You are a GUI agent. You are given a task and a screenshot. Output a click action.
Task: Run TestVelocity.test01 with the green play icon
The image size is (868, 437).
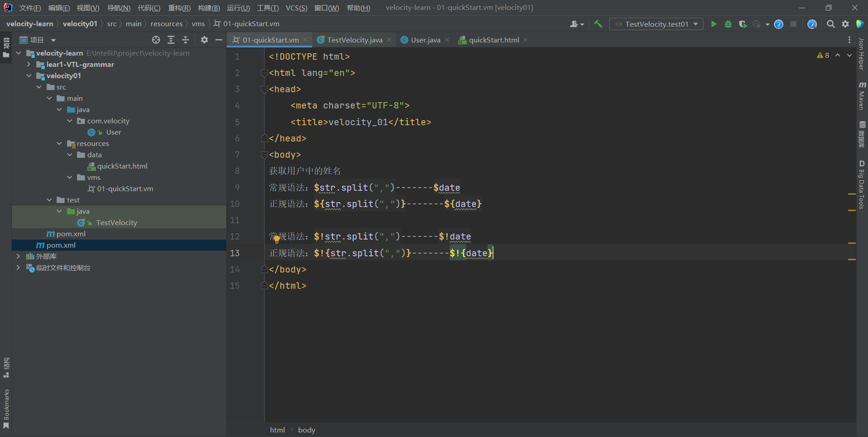[714, 24]
